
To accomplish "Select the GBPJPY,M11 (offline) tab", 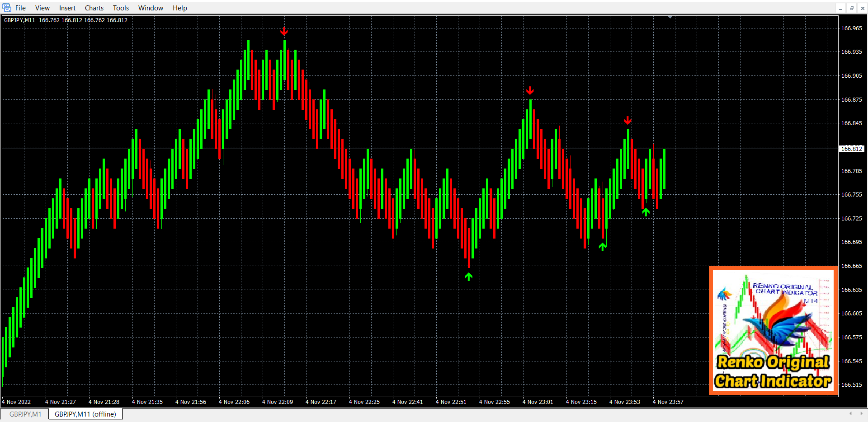I will point(85,414).
